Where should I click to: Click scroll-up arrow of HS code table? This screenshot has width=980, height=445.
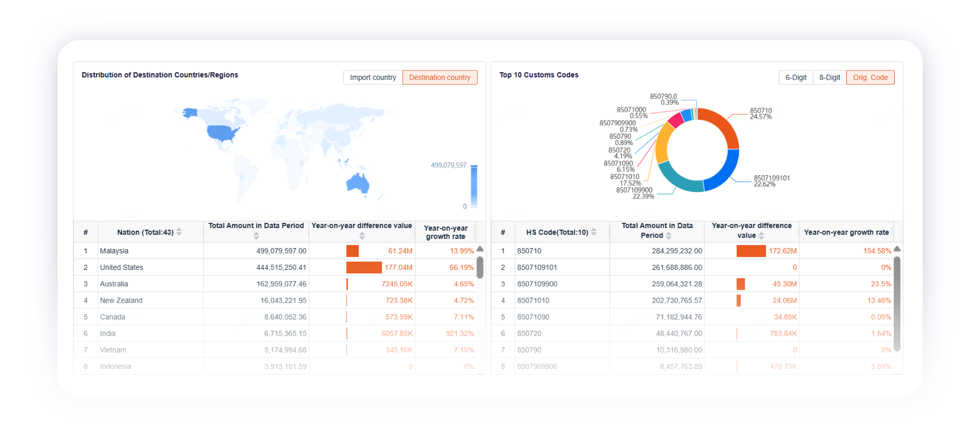pos(897,249)
